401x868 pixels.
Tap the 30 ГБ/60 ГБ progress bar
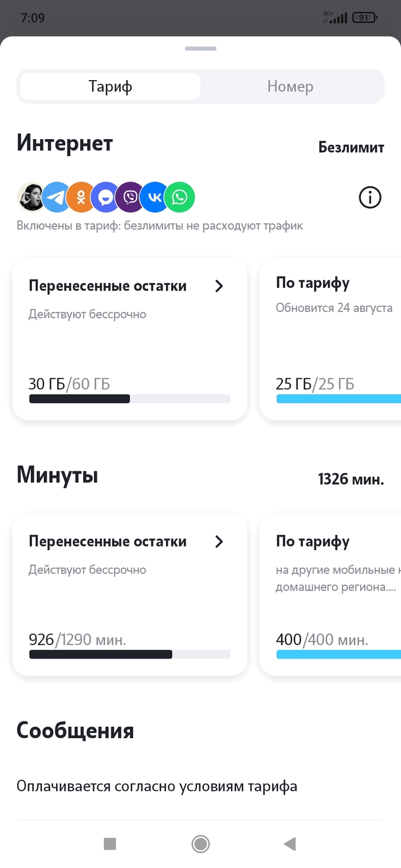pos(129,399)
